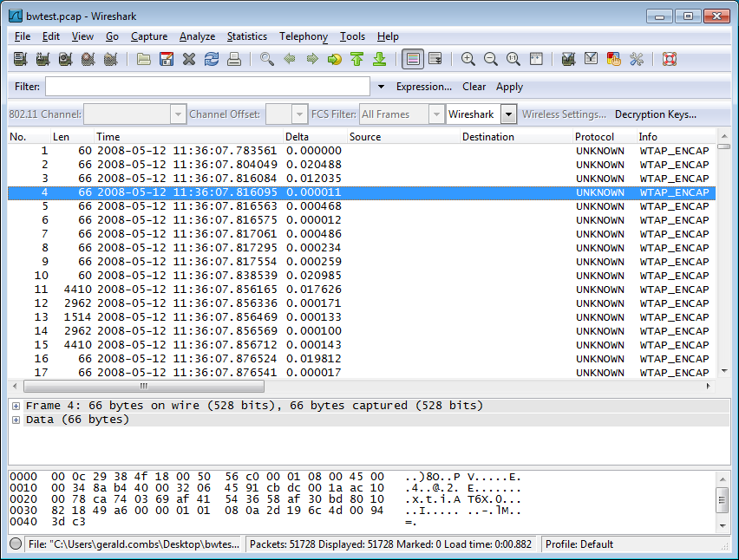The height and width of the screenshot is (560, 739).
Task: Print packets using the printer icon
Action: 234,59
